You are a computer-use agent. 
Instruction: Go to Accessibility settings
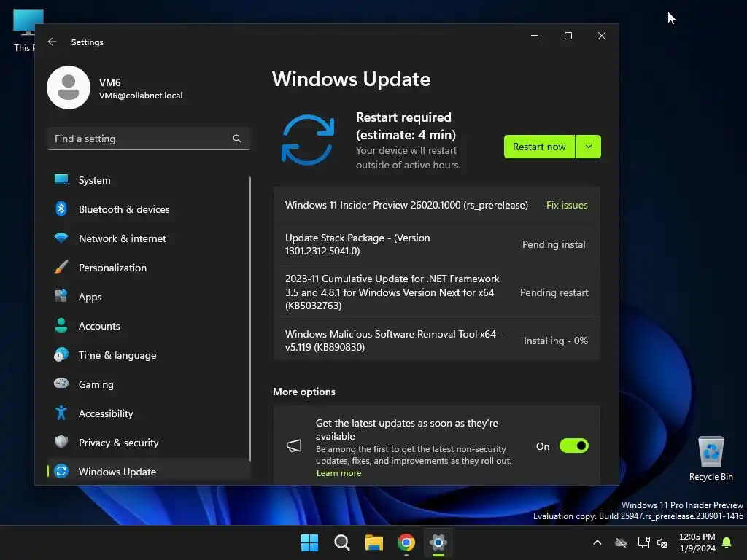[149, 413]
